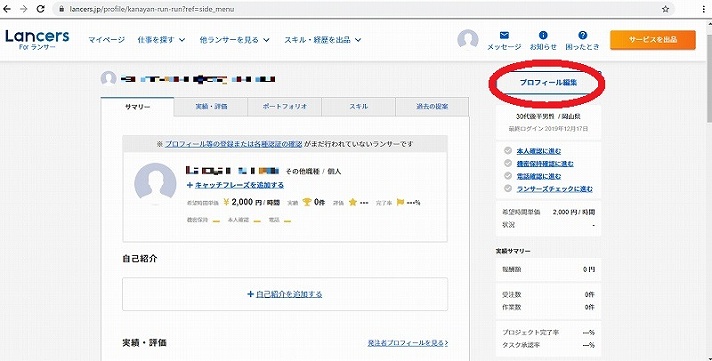Click check icon beside 本人確認に進む
The image size is (712, 361).
(x=508, y=151)
